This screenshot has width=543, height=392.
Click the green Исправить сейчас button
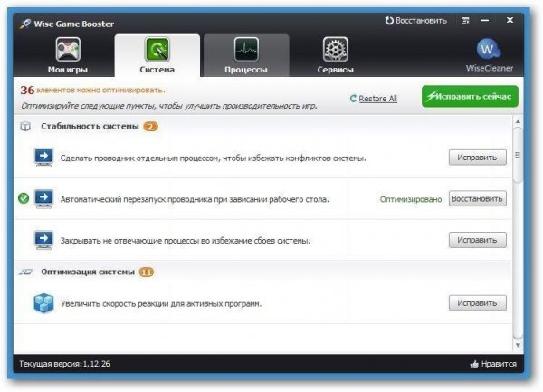click(x=470, y=96)
